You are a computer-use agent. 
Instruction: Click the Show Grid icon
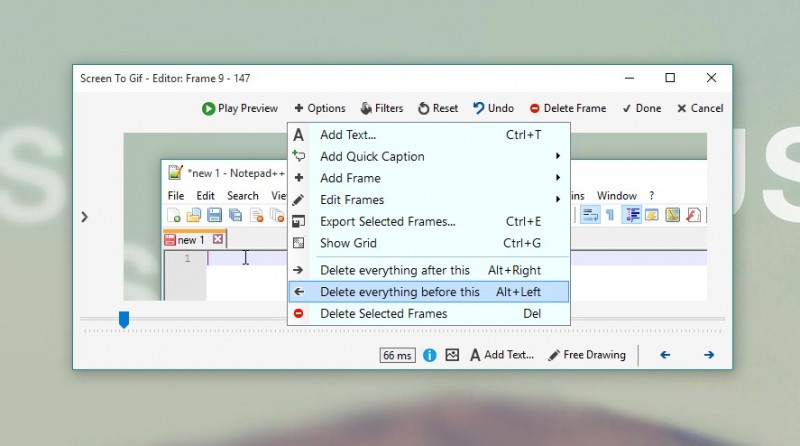tap(298, 243)
